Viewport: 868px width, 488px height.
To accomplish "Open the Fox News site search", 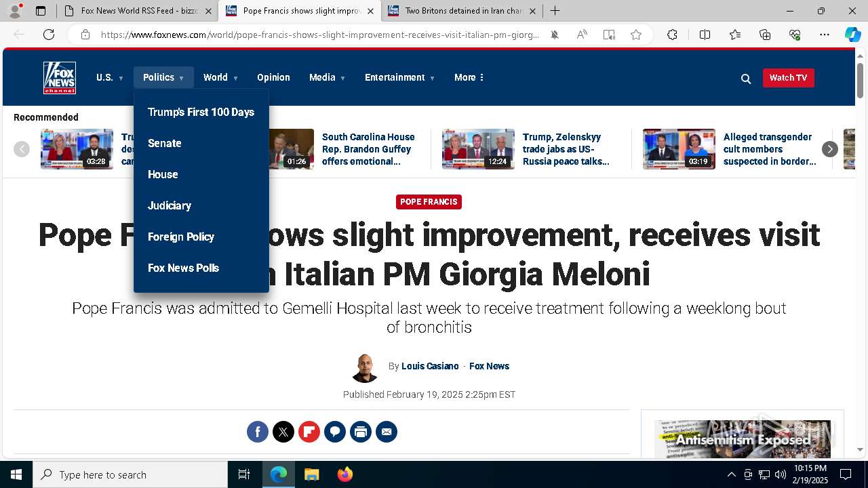I will click(746, 79).
